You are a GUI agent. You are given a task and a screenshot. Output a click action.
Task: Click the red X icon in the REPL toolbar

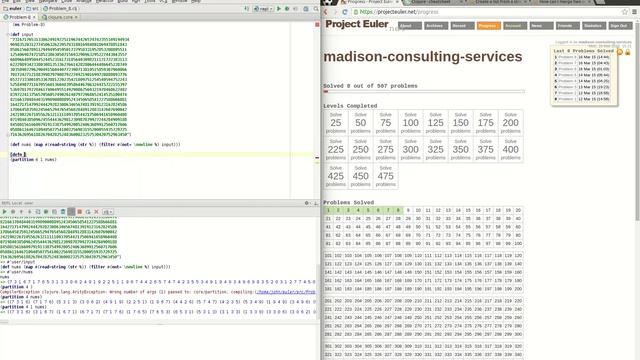coord(96,212)
